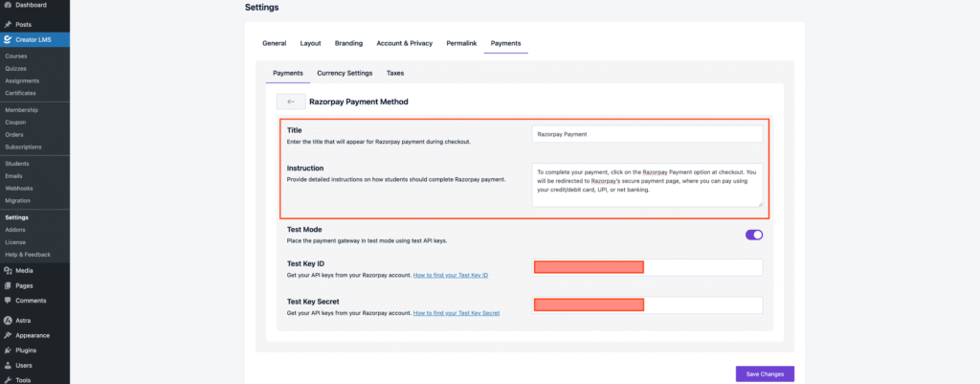This screenshot has height=384, width=980.
Task: Click the Media icon in sidebar
Action: tap(8, 271)
